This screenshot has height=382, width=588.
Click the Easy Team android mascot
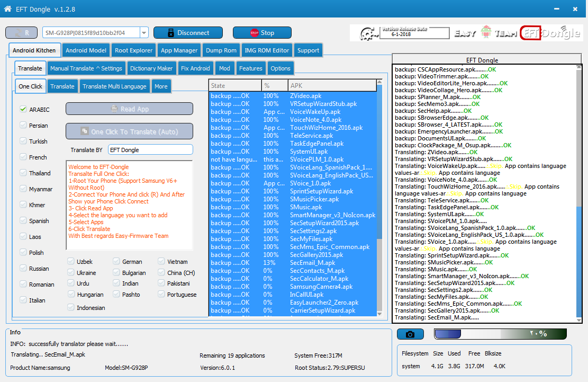click(486, 32)
